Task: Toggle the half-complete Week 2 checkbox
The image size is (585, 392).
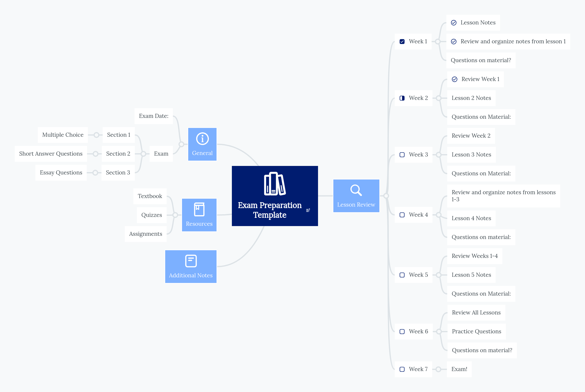Action: click(x=402, y=98)
